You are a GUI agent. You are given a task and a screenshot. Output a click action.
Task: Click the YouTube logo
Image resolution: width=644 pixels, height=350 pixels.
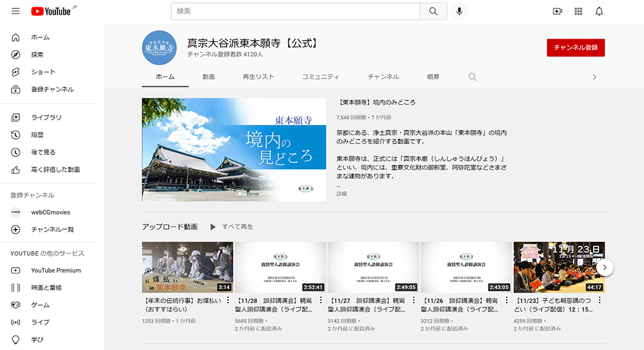pos(51,11)
